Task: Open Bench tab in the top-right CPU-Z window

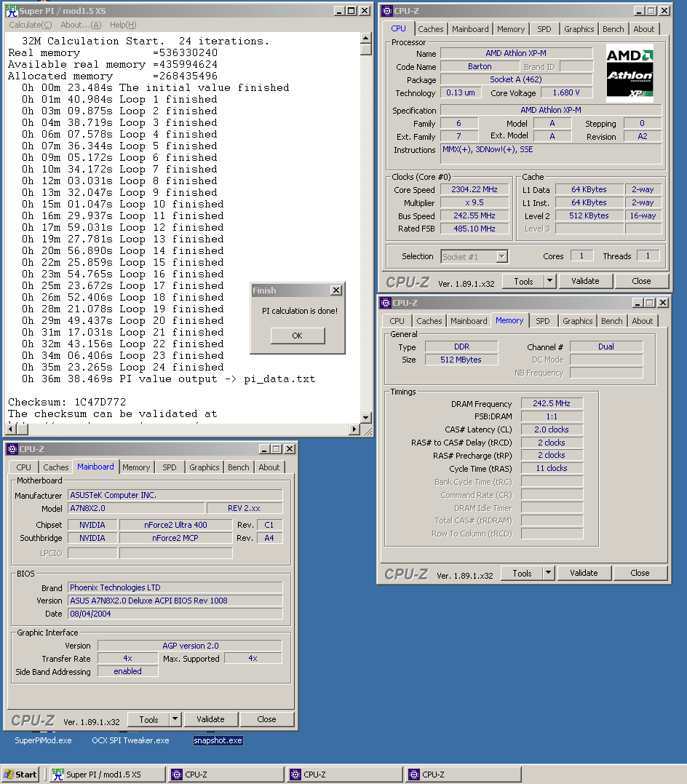Action: (613, 29)
